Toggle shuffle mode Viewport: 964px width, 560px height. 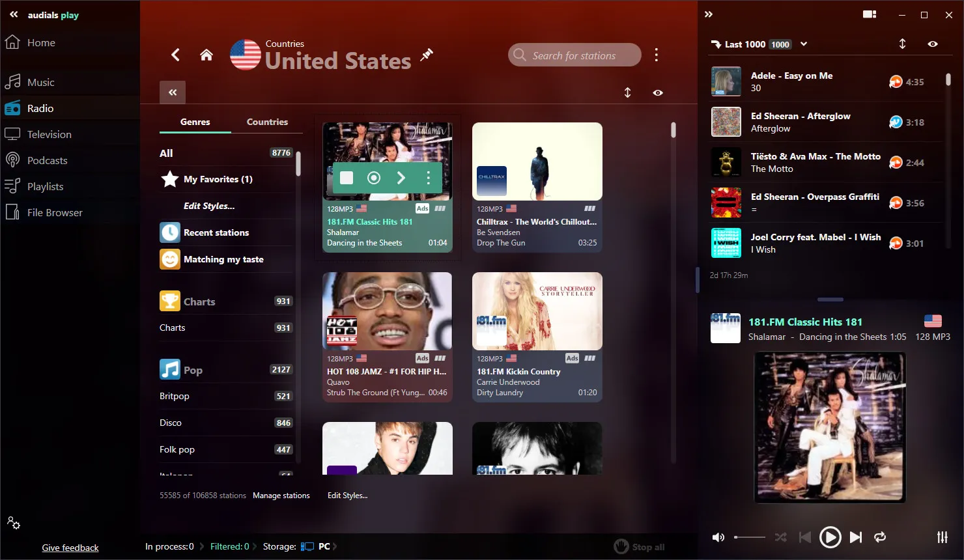click(x=780, y=537)
